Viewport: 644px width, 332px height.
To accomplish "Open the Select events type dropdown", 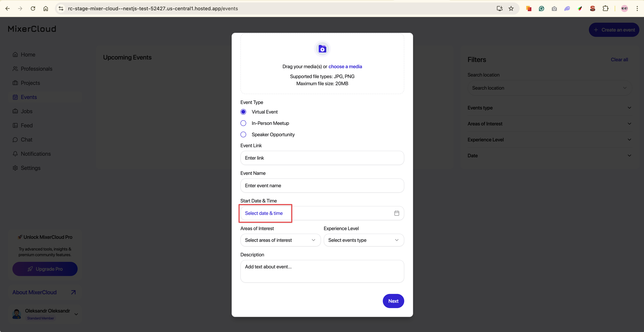I will click(x=363, y=240).
